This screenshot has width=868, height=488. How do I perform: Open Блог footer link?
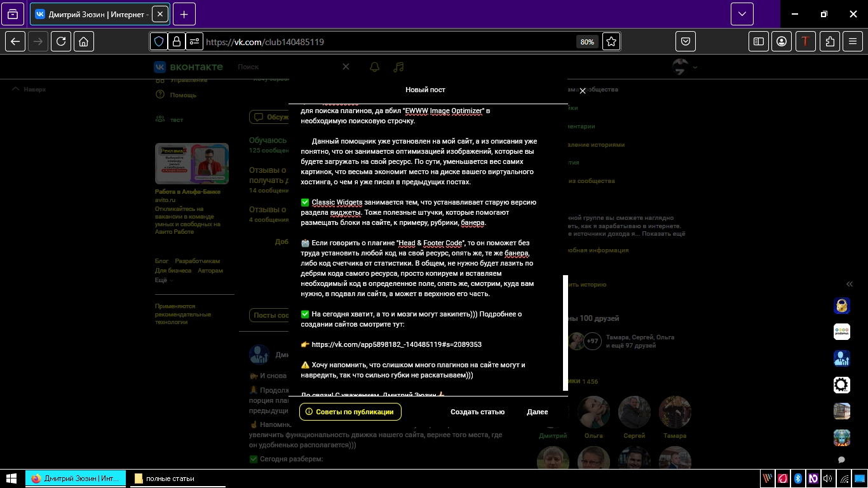162,261
